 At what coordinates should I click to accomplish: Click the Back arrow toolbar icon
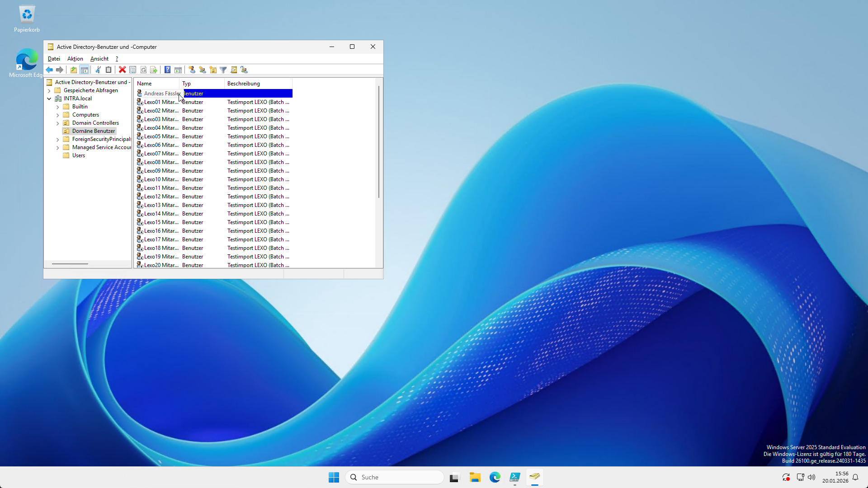click(49, 70)
